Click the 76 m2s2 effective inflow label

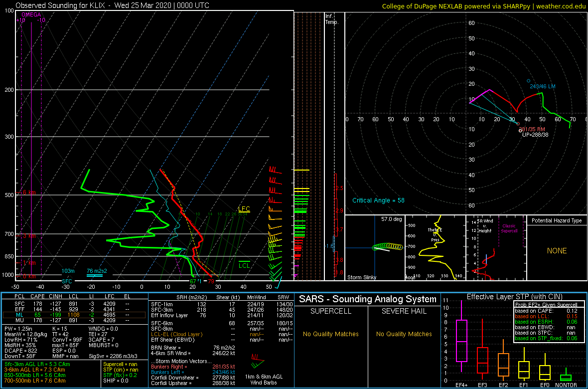(x=96, y=271)
